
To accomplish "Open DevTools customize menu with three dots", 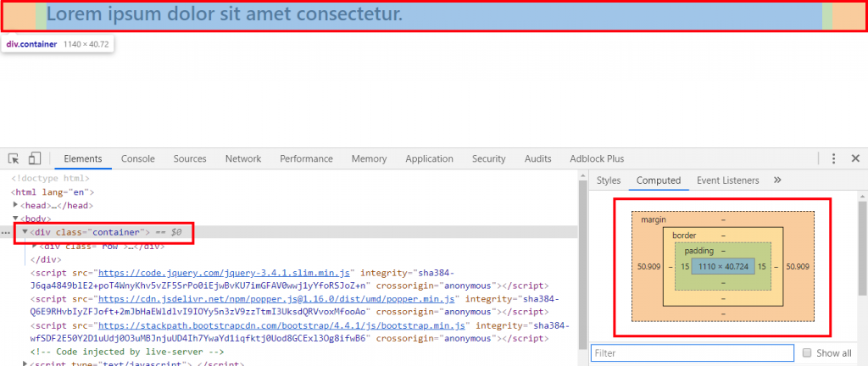I will 833,158.
